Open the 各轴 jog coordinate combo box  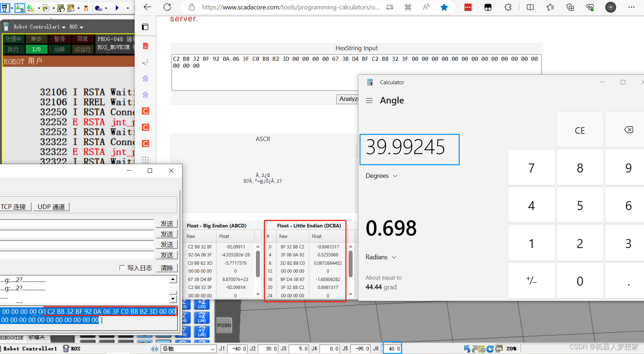[189, 349]
